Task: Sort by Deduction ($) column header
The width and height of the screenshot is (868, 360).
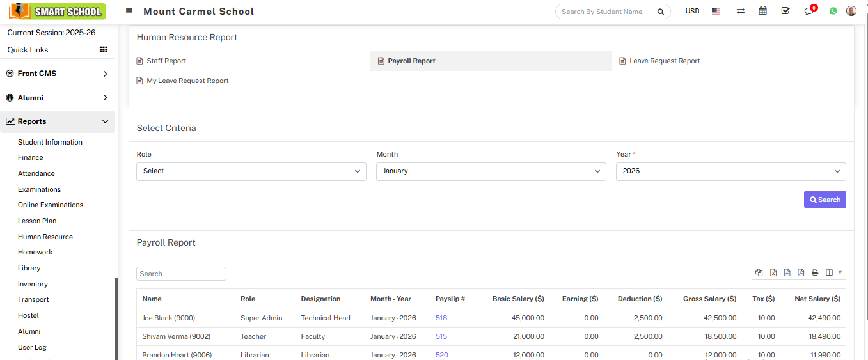Action: (640, 299)
